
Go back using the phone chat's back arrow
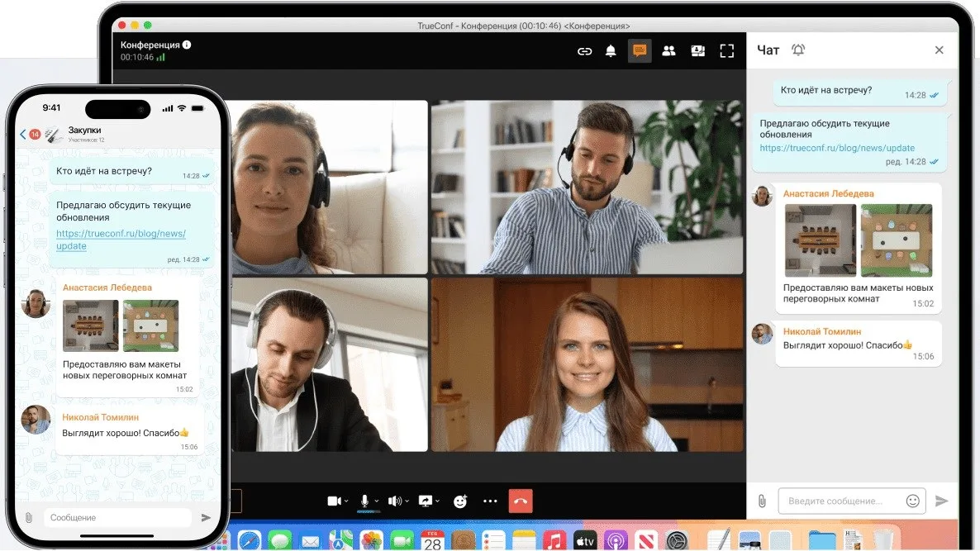click(x=23, y=135)
